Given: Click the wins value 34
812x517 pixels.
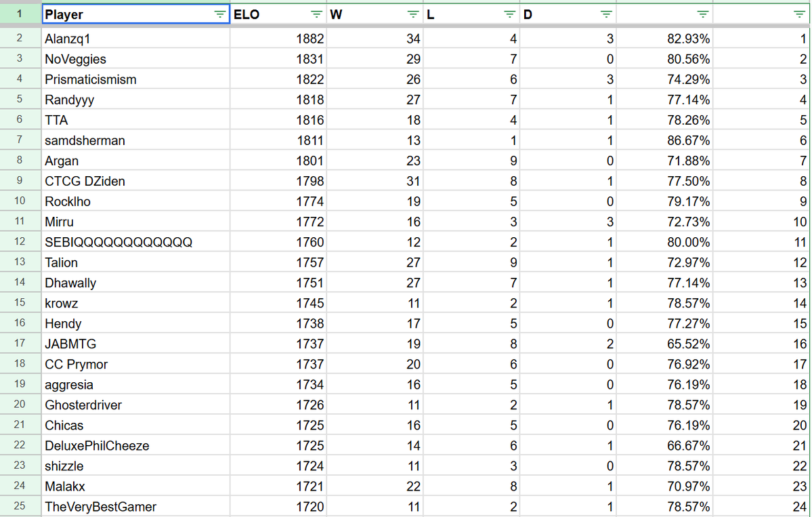Looking at the screenshot, I should (x=375, y=39).
